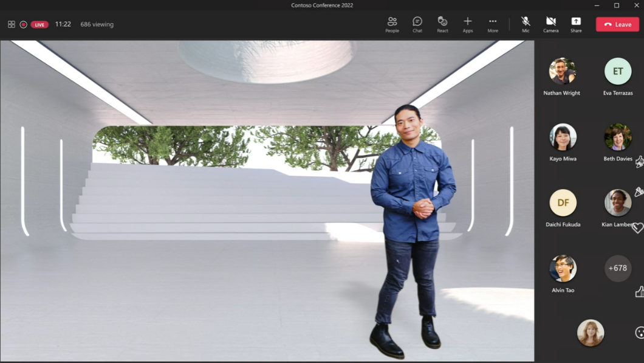Click the heart reaction icon
The image size is (644, 363).
tap(637, 228)
